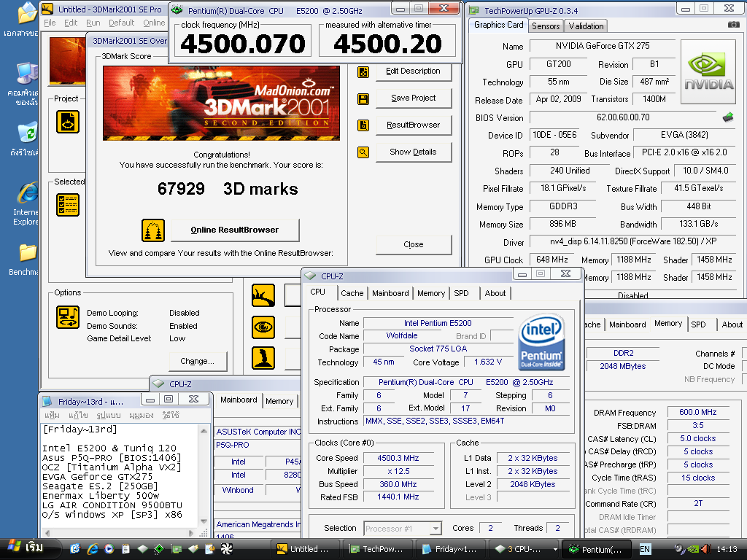747x560 pixels.
Task: Click the Selected tests checklist icon
Action: (x=68, y=205)
